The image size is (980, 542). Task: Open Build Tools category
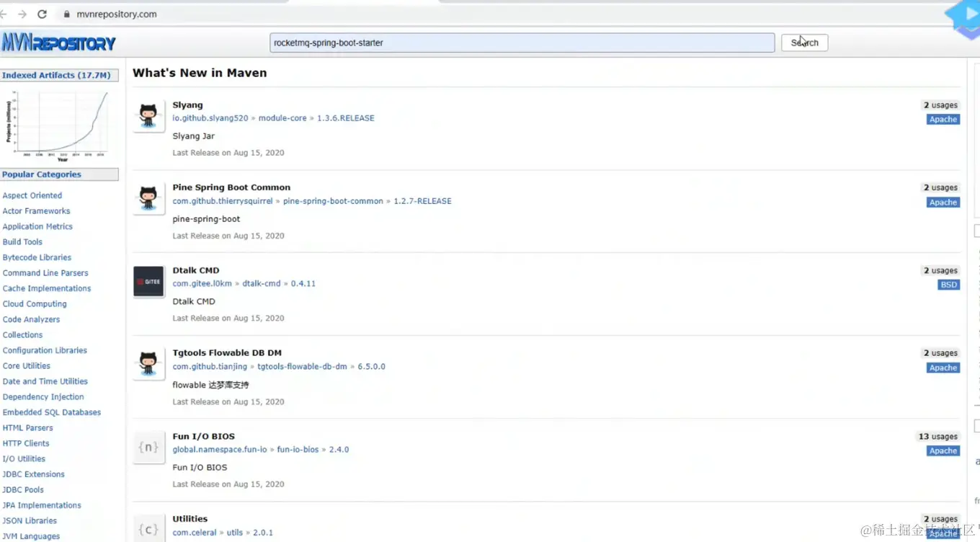tap(22, 242)
